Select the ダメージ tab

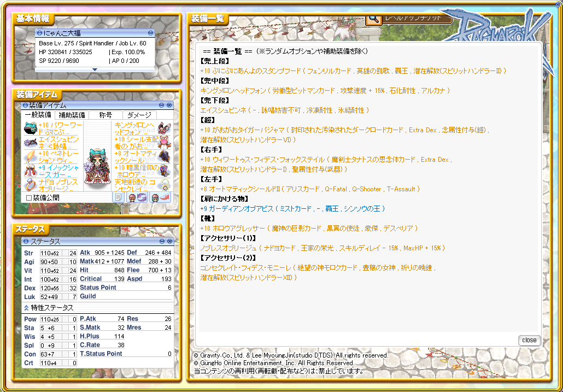click(139, 115)
